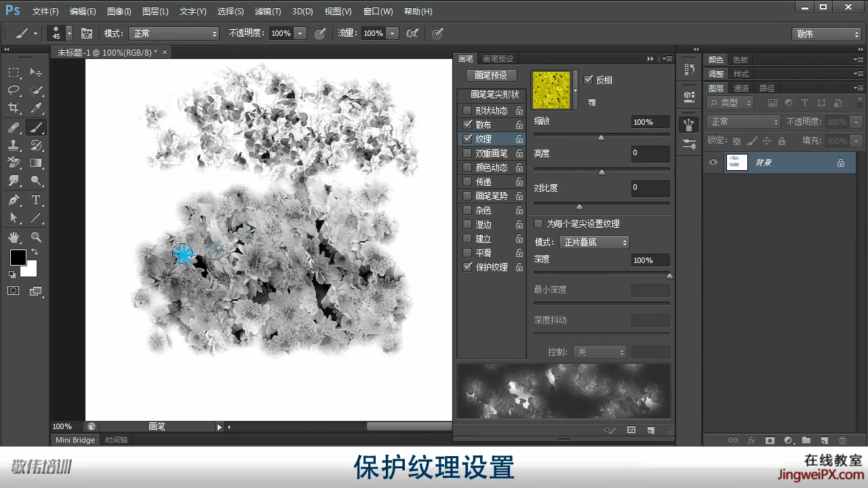The image size is (868, 488).
Task: Check 为每个笔尖设置纹理 option
Action: click(538, 224)
